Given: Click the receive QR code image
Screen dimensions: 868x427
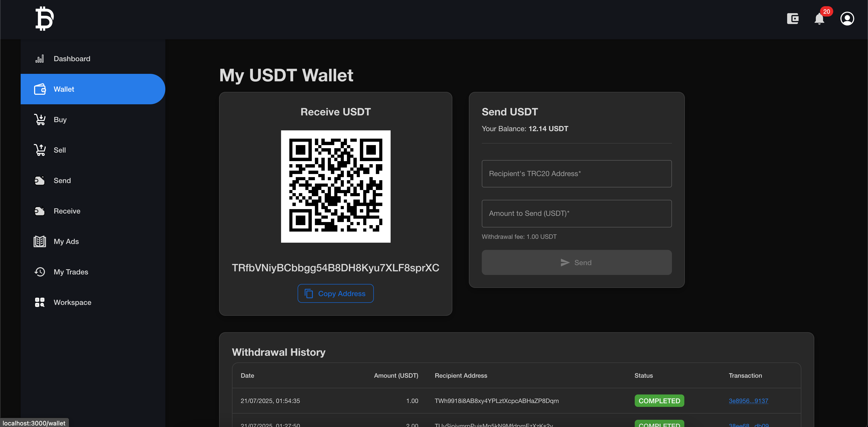Looking at the screenshot, I should (336, 186).
